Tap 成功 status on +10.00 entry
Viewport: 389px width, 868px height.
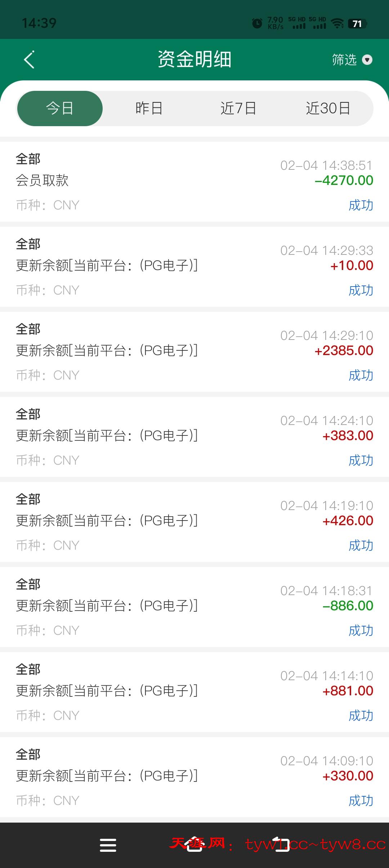(361, 290)
